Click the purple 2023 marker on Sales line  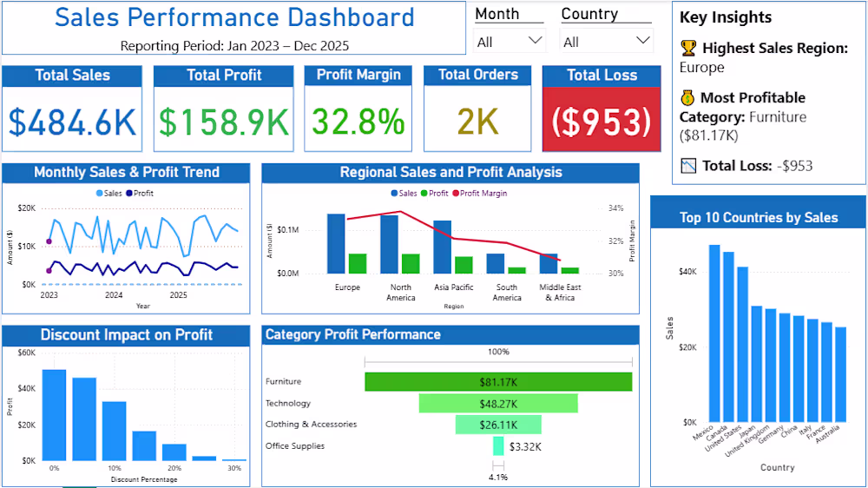(49, 241)
